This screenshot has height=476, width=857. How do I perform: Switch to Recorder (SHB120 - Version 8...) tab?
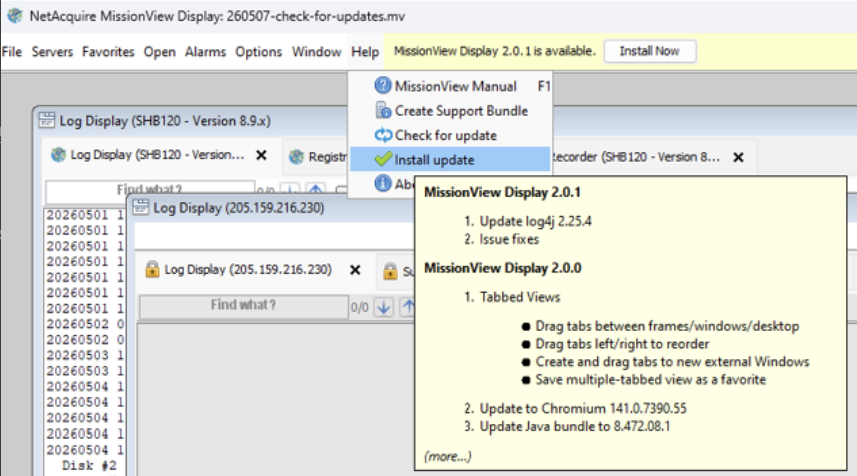636,157
